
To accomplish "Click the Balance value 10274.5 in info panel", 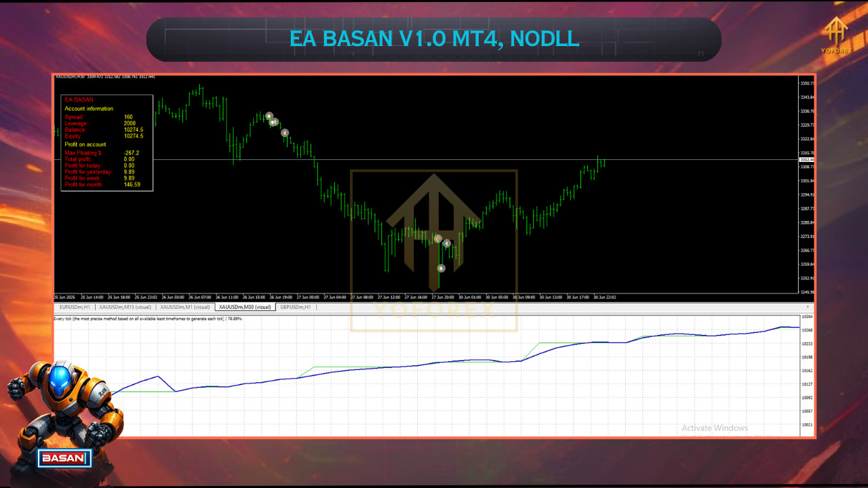I will coord(134,130).
